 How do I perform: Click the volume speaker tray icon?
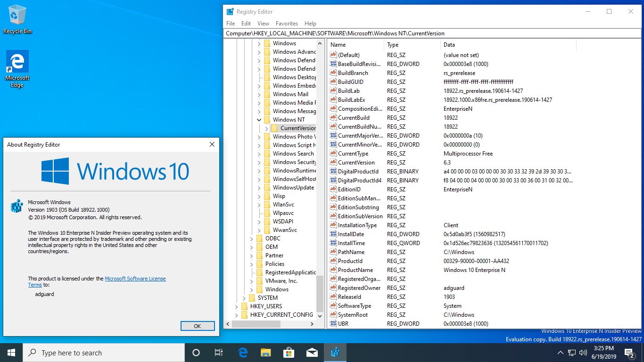tap(583, 353)
